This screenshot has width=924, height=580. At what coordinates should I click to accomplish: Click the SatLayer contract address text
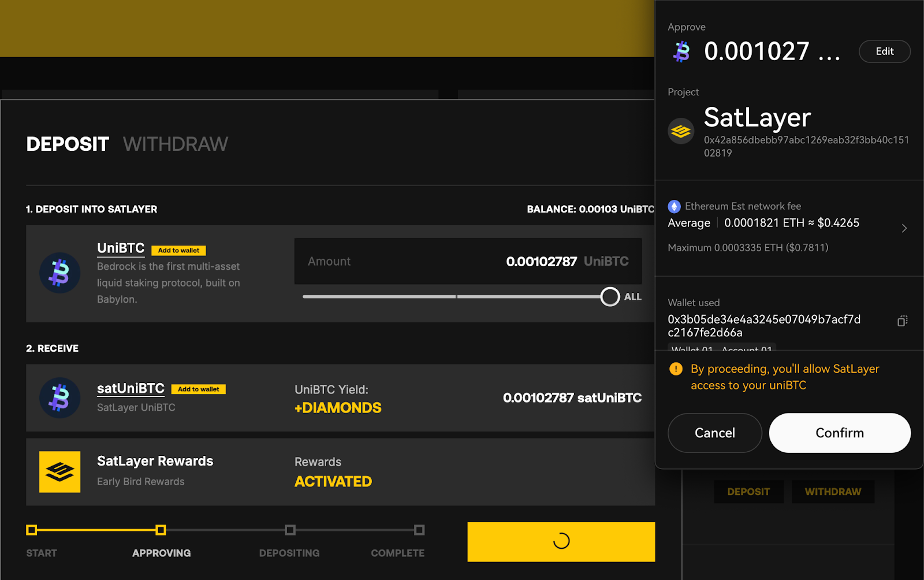point(806,146)
